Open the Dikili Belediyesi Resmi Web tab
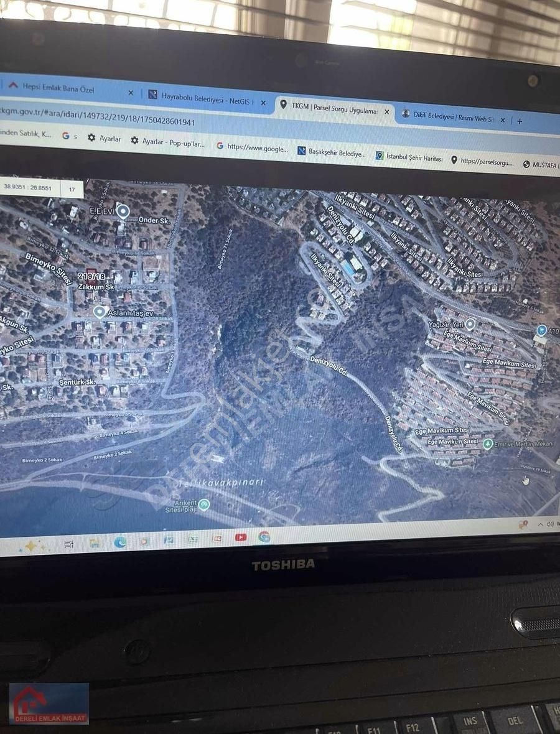Image resolution: width=560 pixels, height=734 pixels. click(453, 117)
